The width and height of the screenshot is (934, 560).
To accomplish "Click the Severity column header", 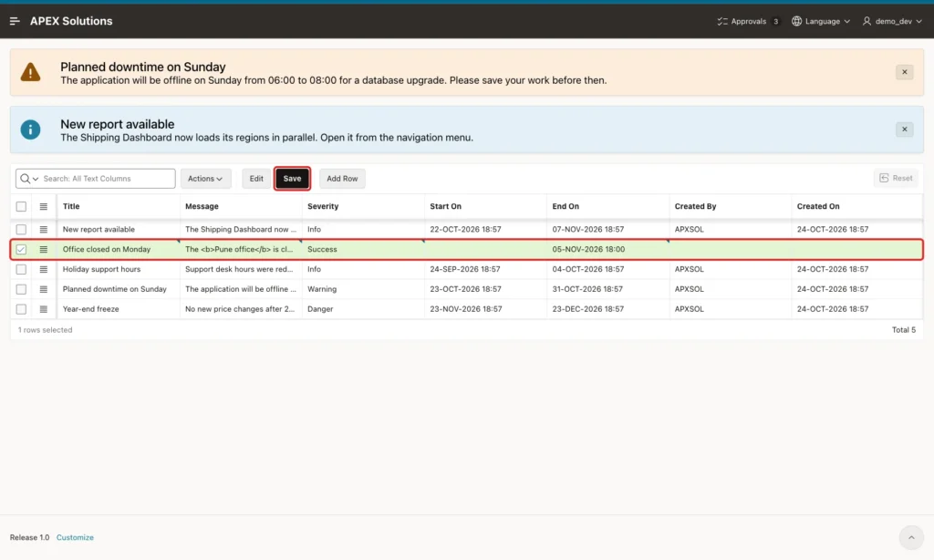I will [x=363, y=206].
